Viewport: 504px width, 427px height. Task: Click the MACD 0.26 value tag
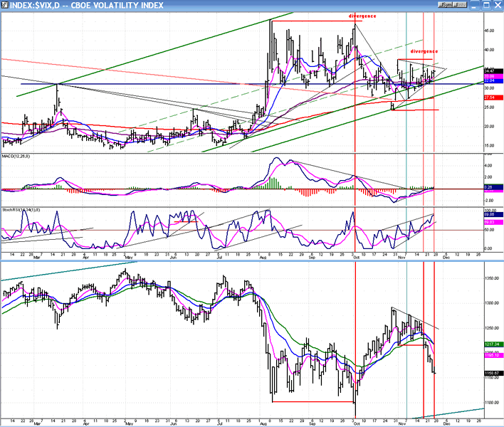click(x=489, y=187)
